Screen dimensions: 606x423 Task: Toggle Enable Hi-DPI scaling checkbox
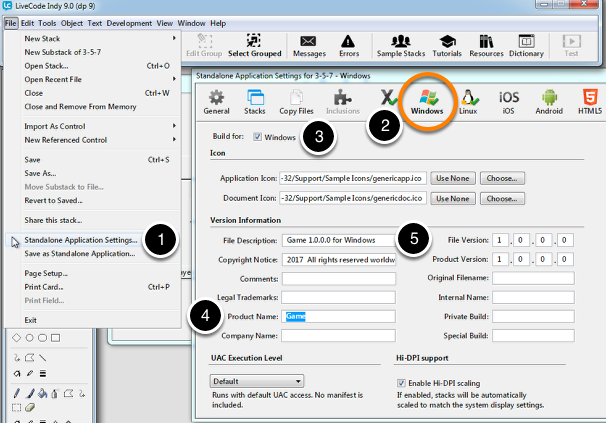(402, 383)
